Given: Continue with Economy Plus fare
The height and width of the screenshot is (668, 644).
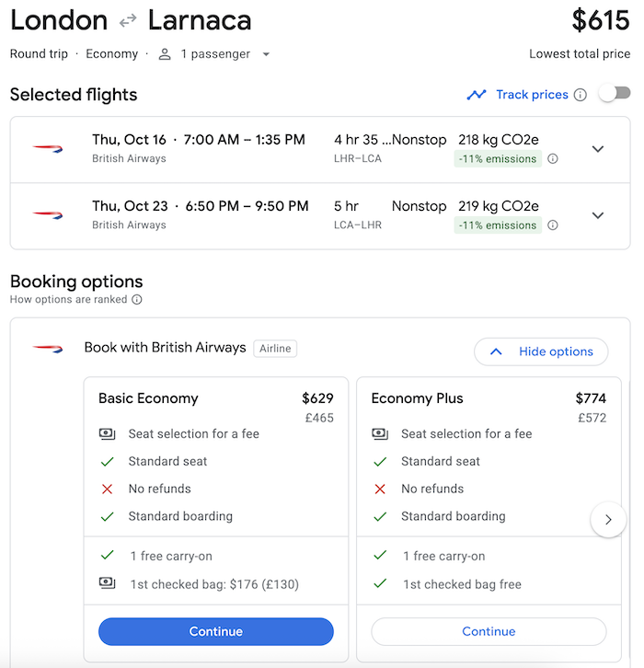Looking at the screenshot, I should point(489,631).
